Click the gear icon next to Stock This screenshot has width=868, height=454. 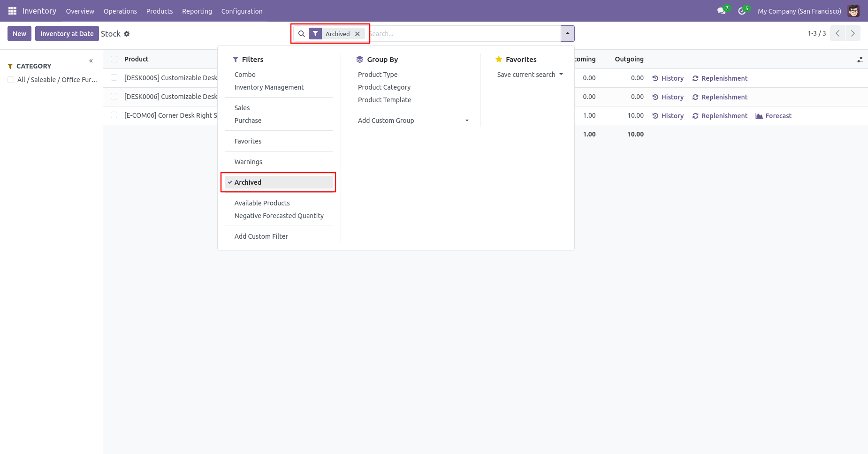point(127,34)
